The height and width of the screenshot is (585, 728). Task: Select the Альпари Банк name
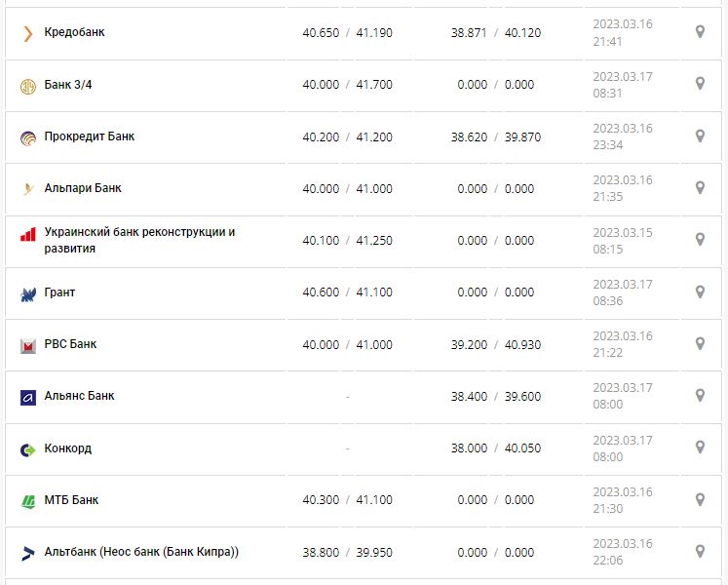pyautogui.click(x=83, y=188)
